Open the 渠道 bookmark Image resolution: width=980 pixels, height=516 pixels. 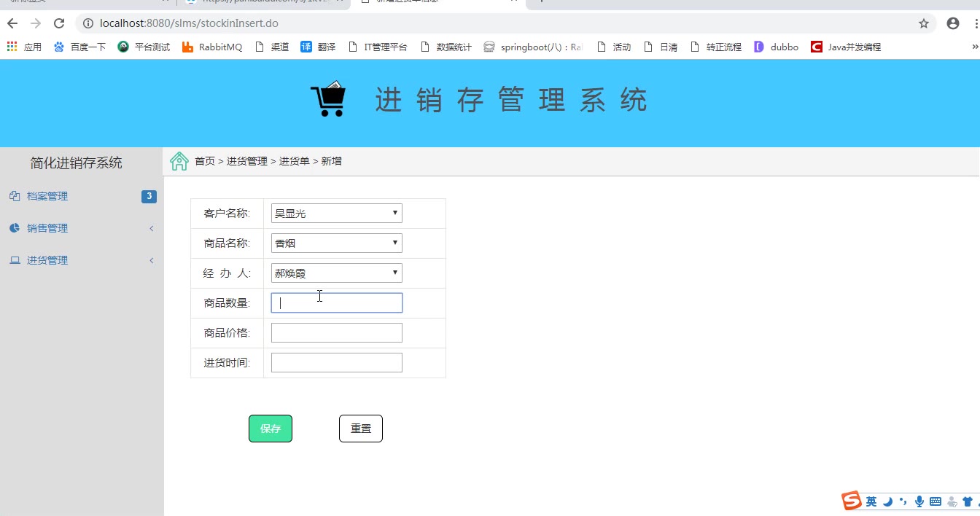point(272,47)
